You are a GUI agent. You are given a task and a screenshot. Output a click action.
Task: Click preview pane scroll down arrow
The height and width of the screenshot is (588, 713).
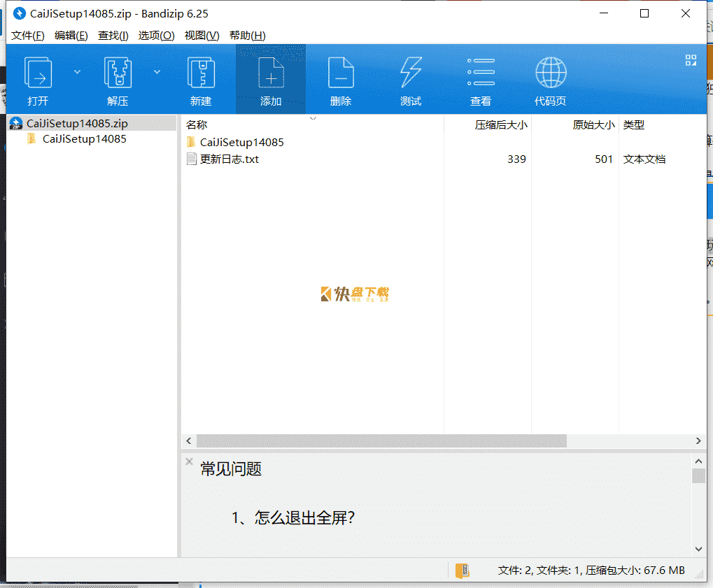coord(699,549)
